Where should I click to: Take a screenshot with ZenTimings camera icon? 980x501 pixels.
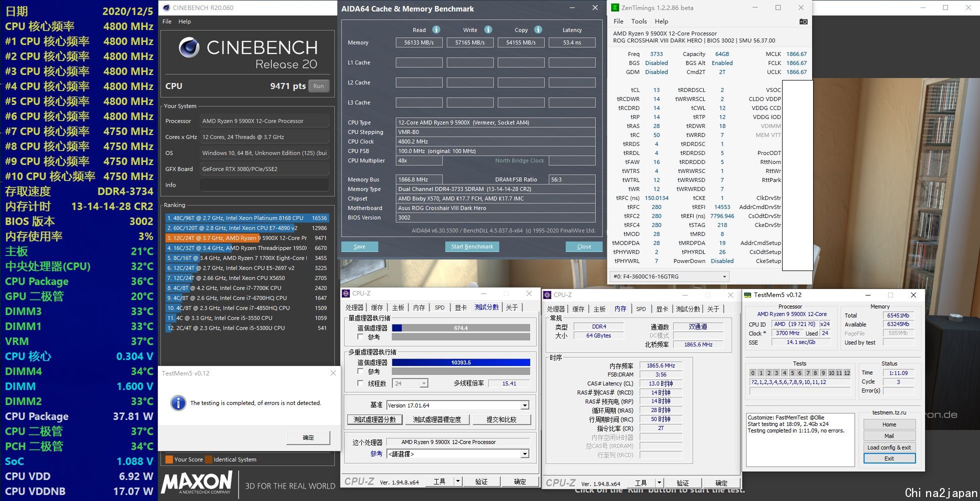pos(803,21)
